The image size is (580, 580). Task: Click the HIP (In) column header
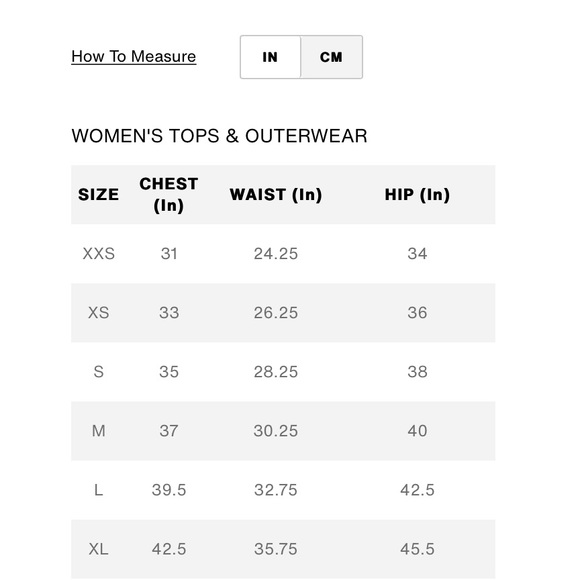(x=417, y=195)
